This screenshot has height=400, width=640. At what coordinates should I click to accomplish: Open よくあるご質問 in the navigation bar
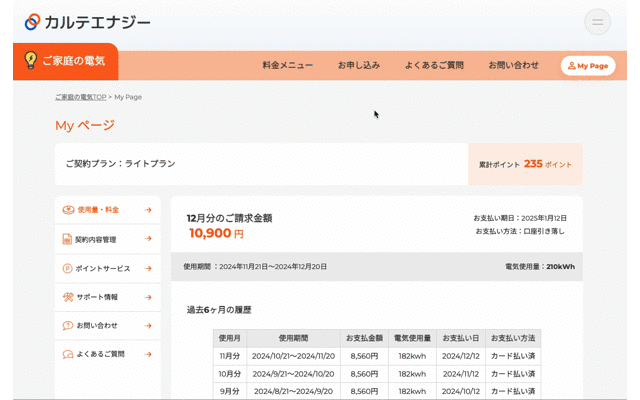coord(434,65)
